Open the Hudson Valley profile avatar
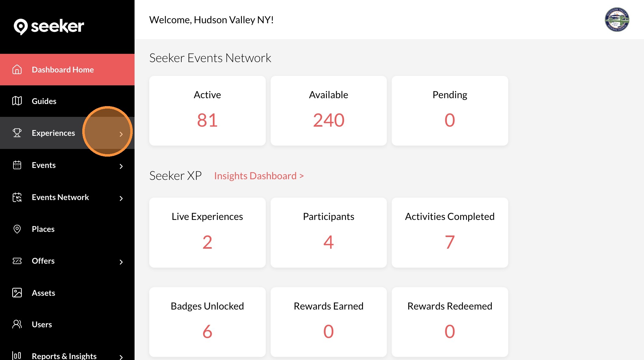The width and height of the screenshot is (644, 360). tap(617, 20)
